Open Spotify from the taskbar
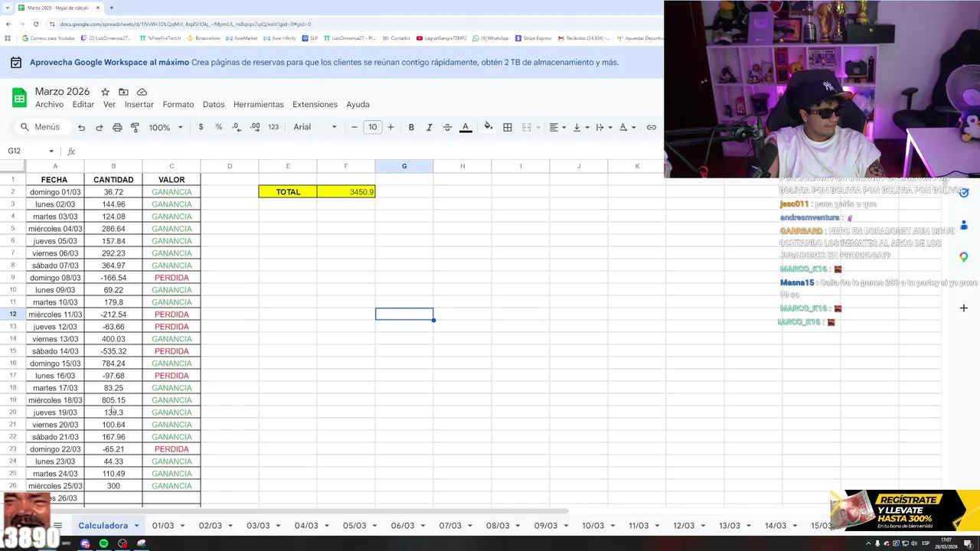Image resolution: width=980 pixels, height=551 pixels. pos(104,543)
